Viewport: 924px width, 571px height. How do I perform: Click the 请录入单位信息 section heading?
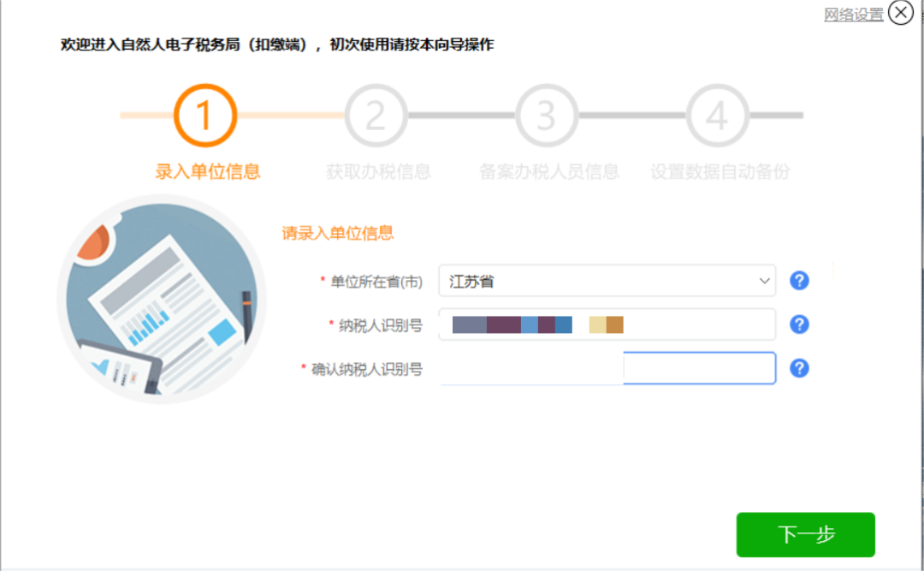338,233
